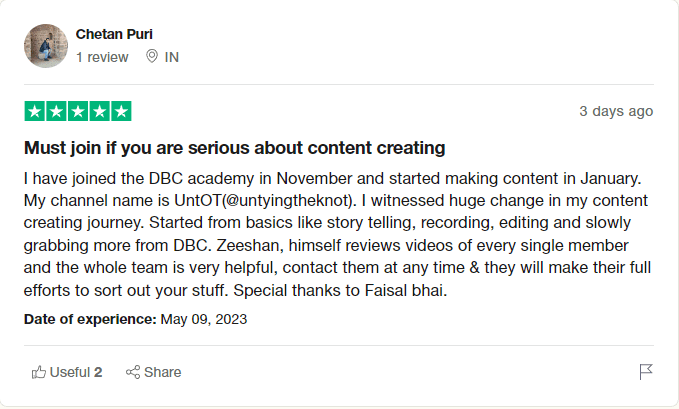Viewport: 679px width, 409px height.
Task: Click the third green rating star
Action: (78, 111)
